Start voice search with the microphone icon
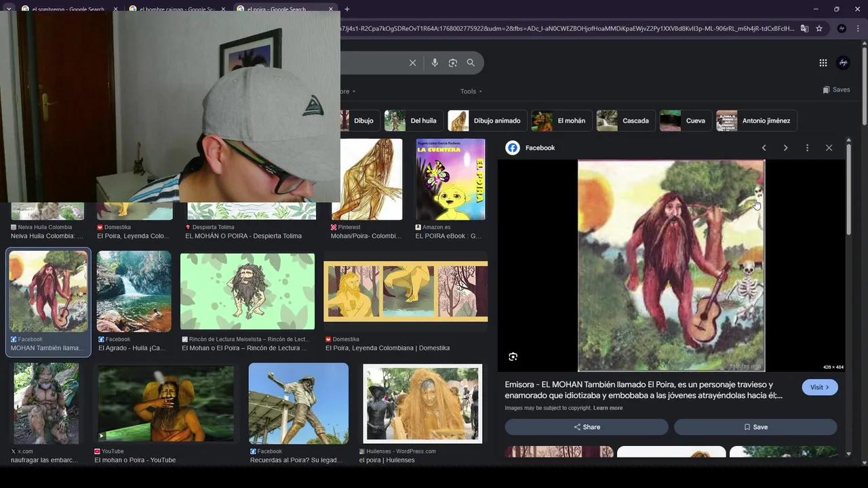868x488 pixels. (x=435, y=63)
